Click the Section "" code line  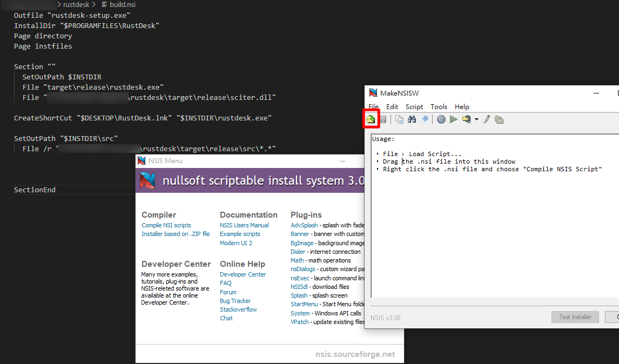coord(35,67)
